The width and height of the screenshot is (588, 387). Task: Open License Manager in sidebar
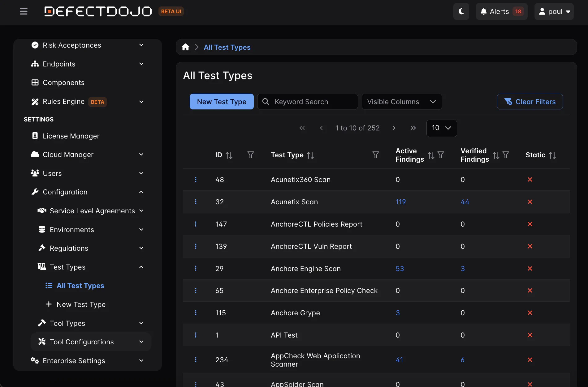tap(71, 136)
